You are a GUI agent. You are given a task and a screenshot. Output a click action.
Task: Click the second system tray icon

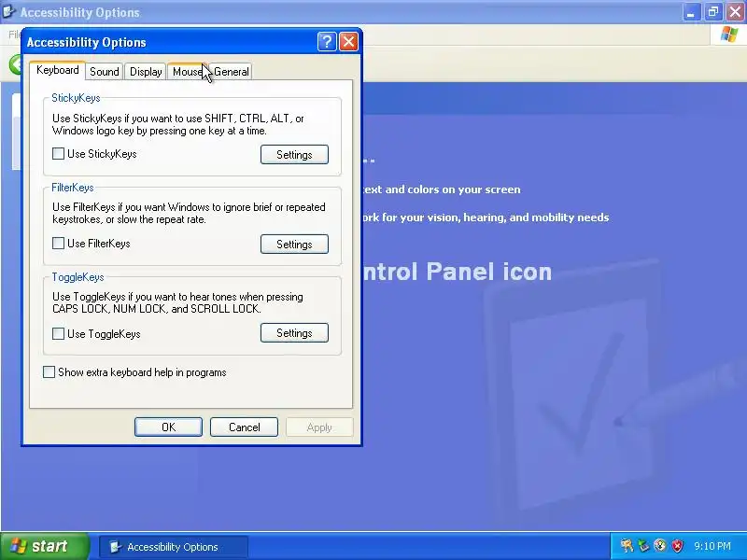pos(643,546)
